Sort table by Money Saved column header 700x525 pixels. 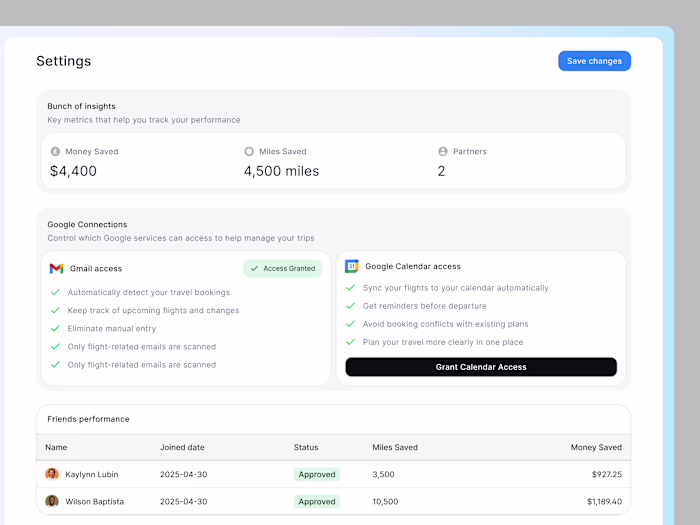[596, 447]
